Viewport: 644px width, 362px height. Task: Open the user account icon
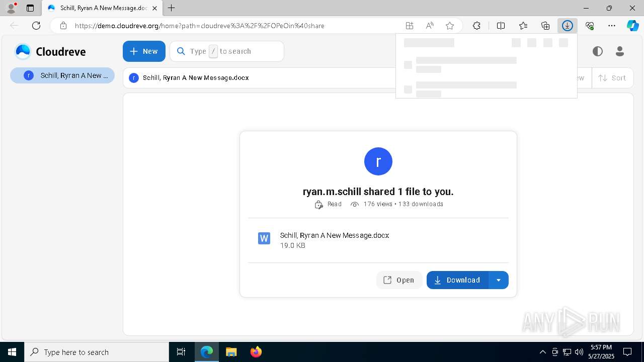[620, 51]
